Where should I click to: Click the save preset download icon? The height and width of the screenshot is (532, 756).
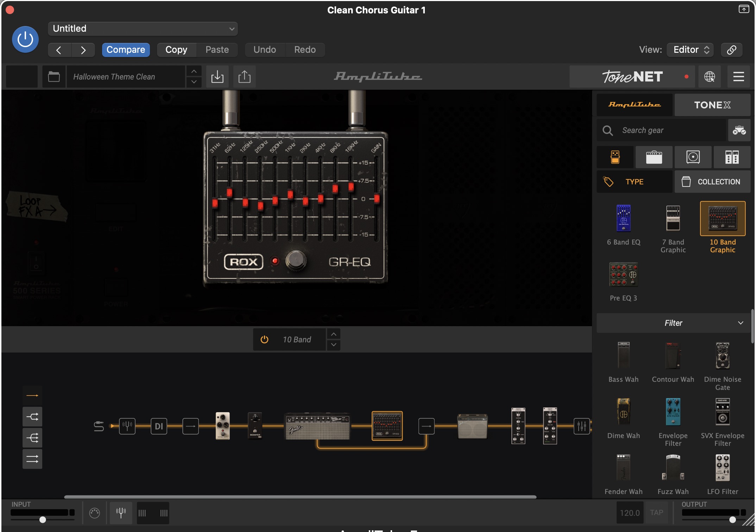[x=218, y=77]
